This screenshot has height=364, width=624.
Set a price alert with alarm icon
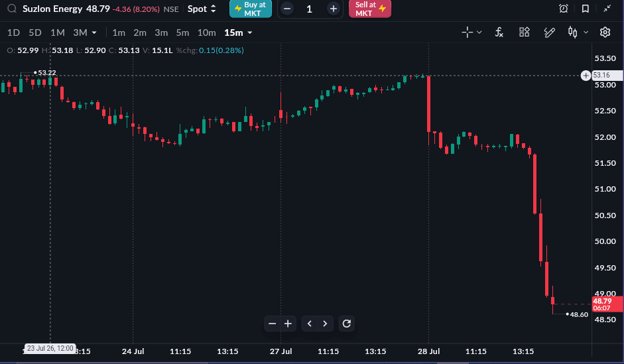coord(564,9)
